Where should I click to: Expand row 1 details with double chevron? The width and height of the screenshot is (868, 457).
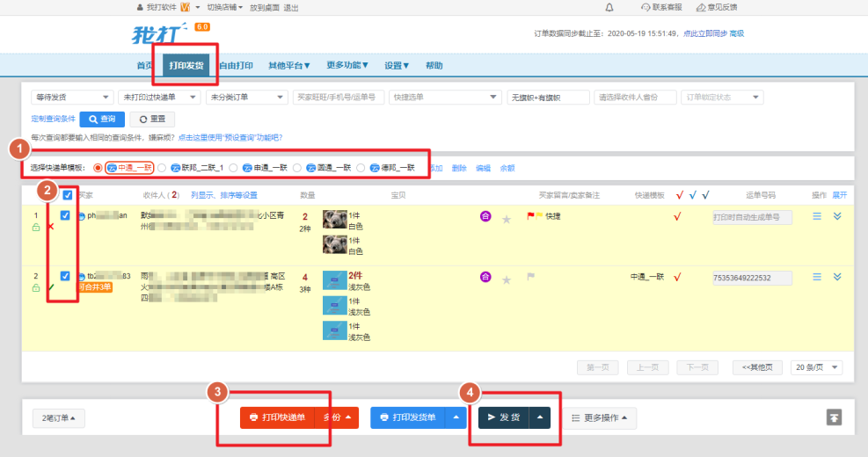point(837,216)
